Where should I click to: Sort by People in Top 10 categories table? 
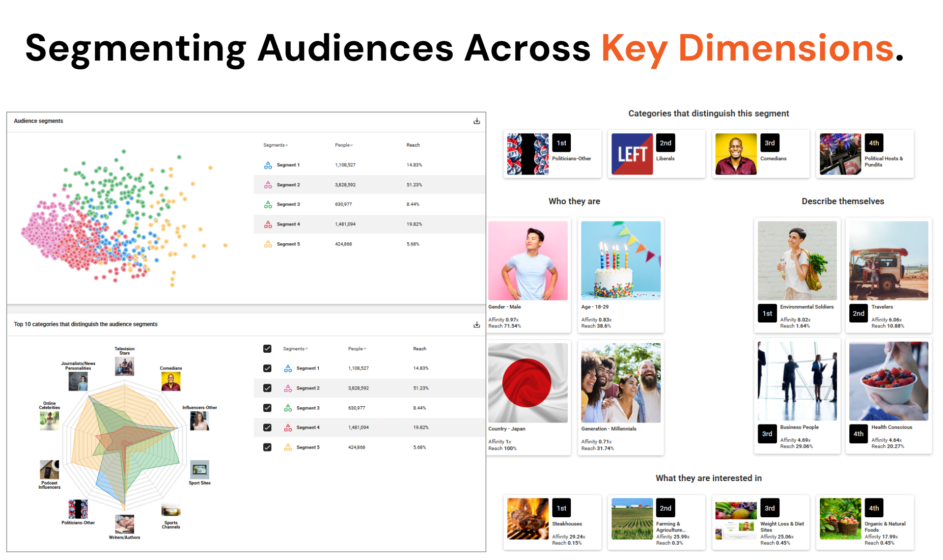(x=357, y=349)
